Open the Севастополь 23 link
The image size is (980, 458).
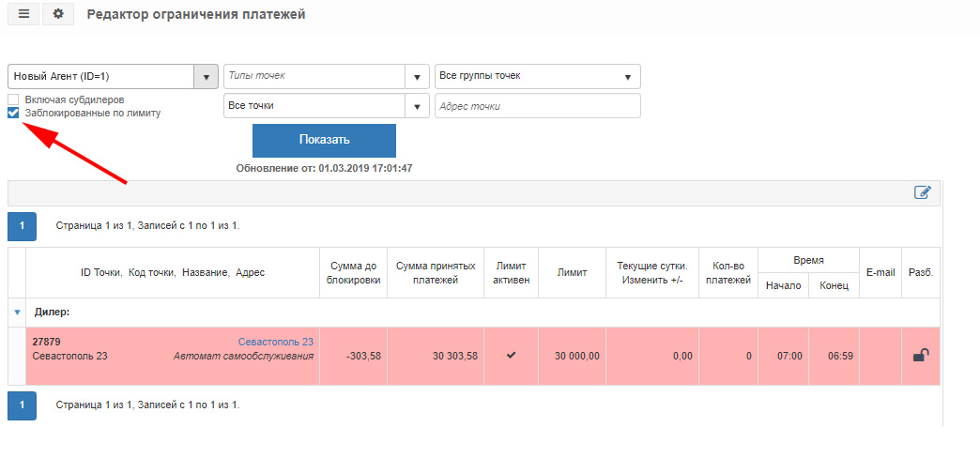click(276, 342)
